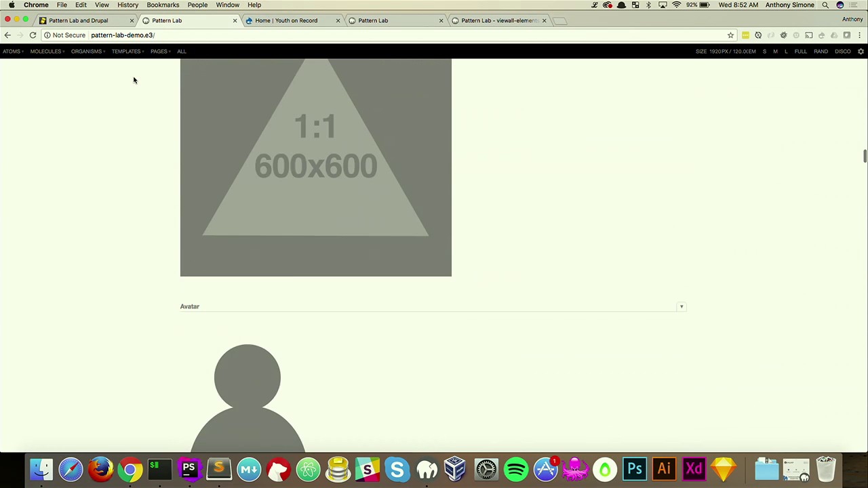
Task: Click the yellow extension icon in the toolbar
Action: tap(745, 35)
